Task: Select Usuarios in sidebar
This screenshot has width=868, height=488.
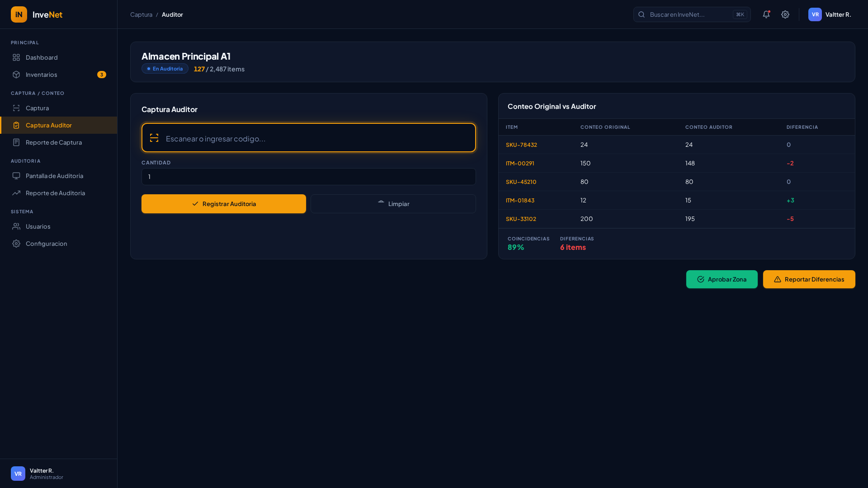Action: (38, 226)
